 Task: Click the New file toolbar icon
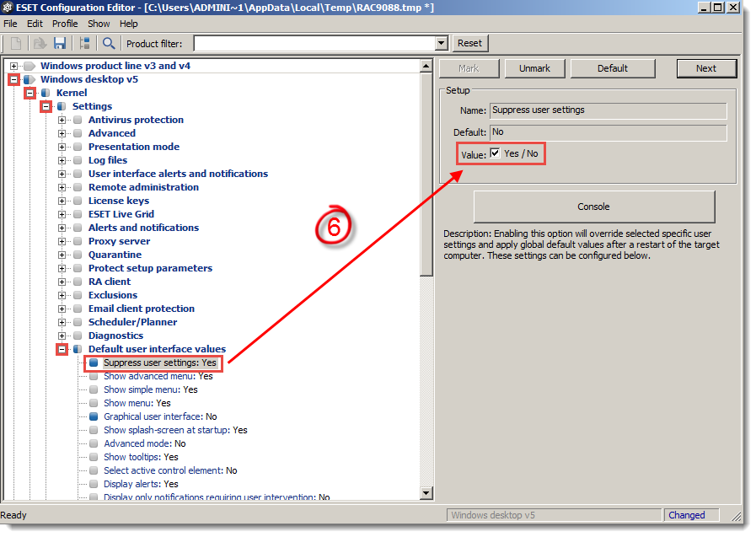pos(16,43)
